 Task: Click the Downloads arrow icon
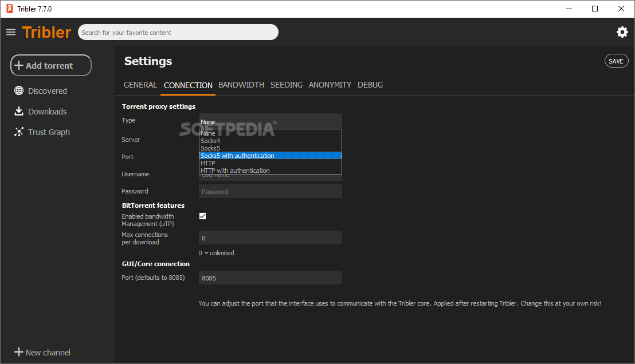click(19, 111)
